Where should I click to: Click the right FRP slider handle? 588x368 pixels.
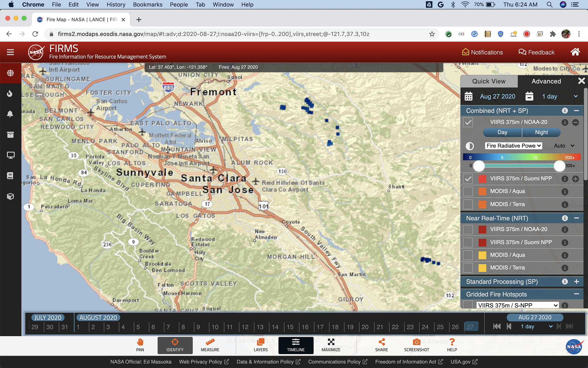[x=559, y=166]
